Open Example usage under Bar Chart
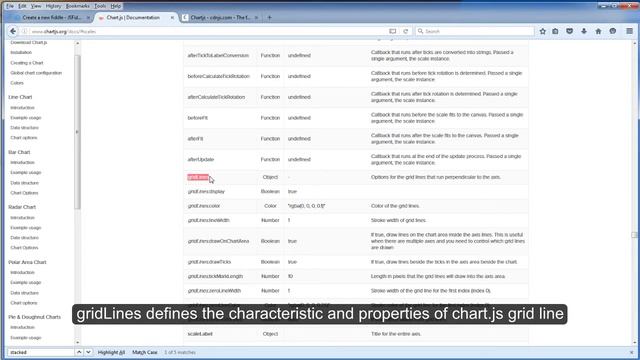 [26, 172]
